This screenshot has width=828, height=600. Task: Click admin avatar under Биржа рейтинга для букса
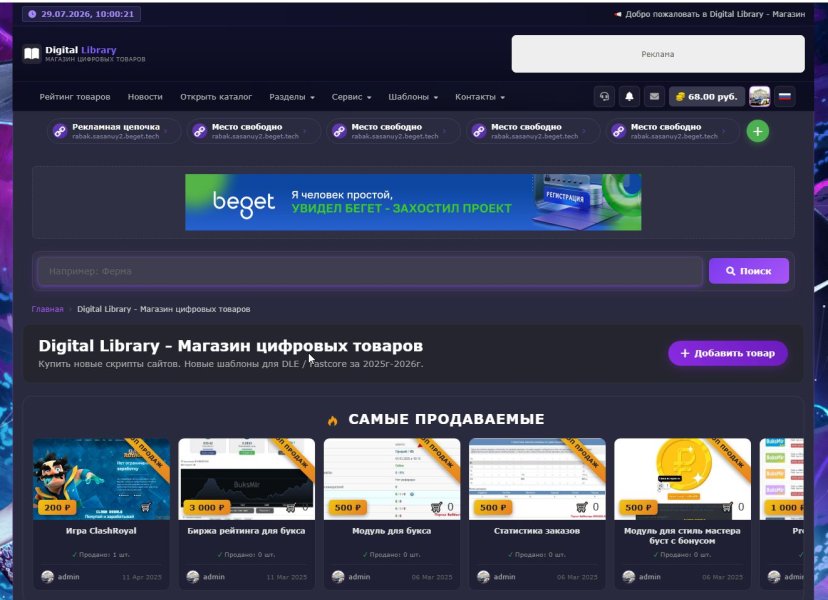[193, 577]
